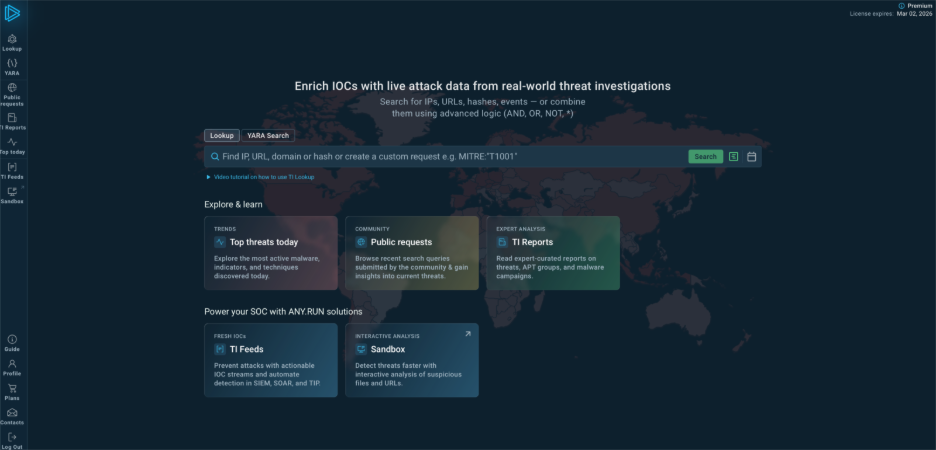Open Public requests globe in sidebar

(x=12, y=87)
